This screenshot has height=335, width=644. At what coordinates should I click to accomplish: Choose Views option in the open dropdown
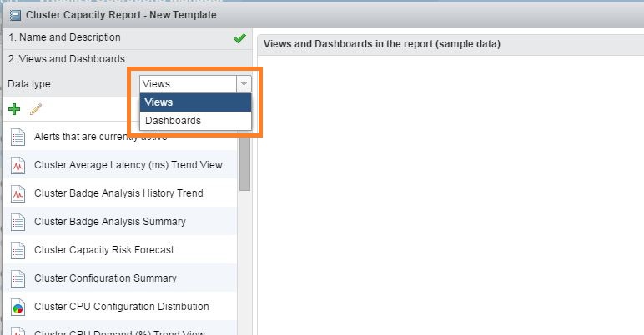(158, 102)
